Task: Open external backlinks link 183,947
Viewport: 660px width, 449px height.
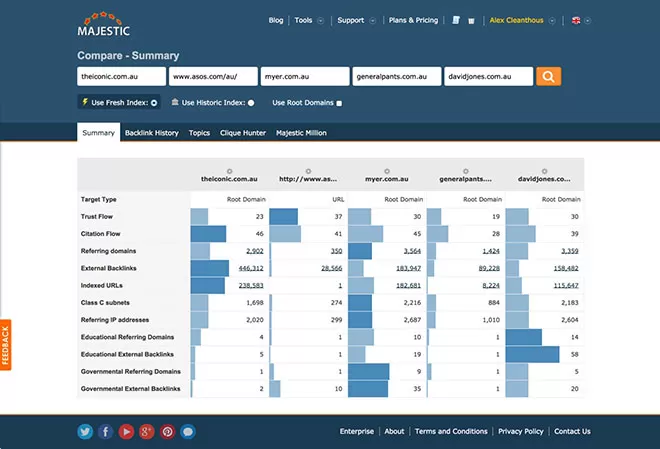Action: [408, 268]
